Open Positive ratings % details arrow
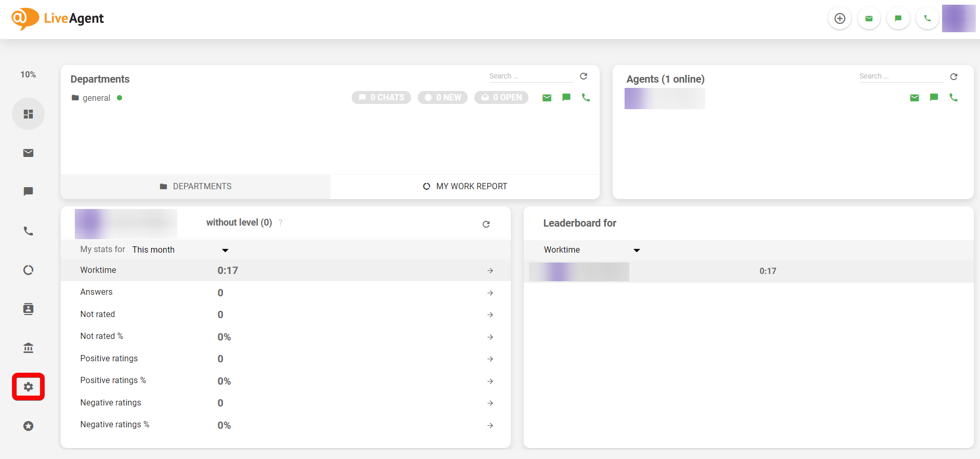 point(490,382)
